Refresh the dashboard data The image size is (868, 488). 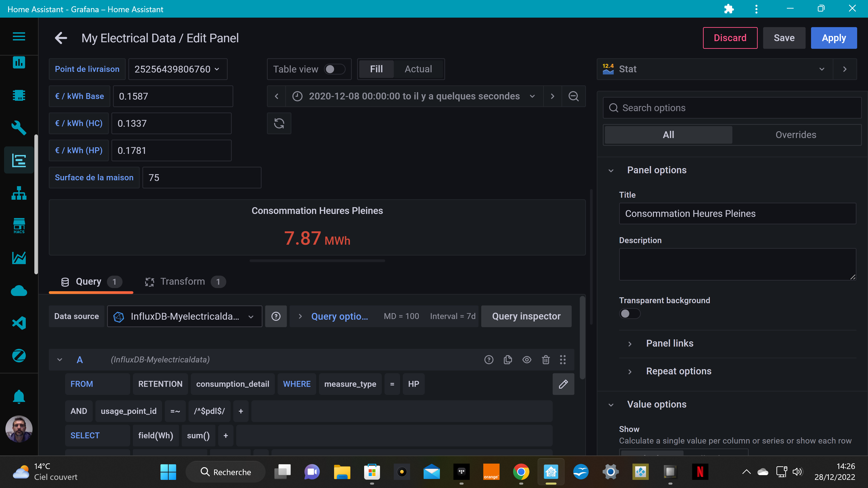coord(279,123)
